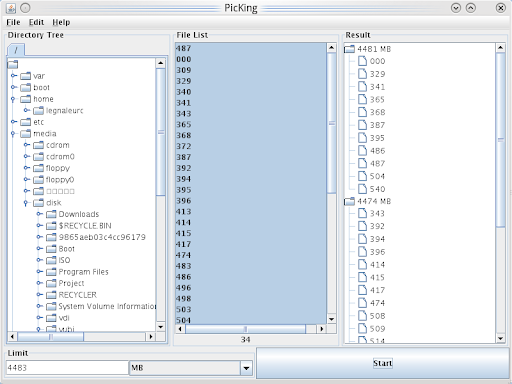Click the home folder icon
The width and height of the screenshot is (512, 384).
tap(25, 99)
